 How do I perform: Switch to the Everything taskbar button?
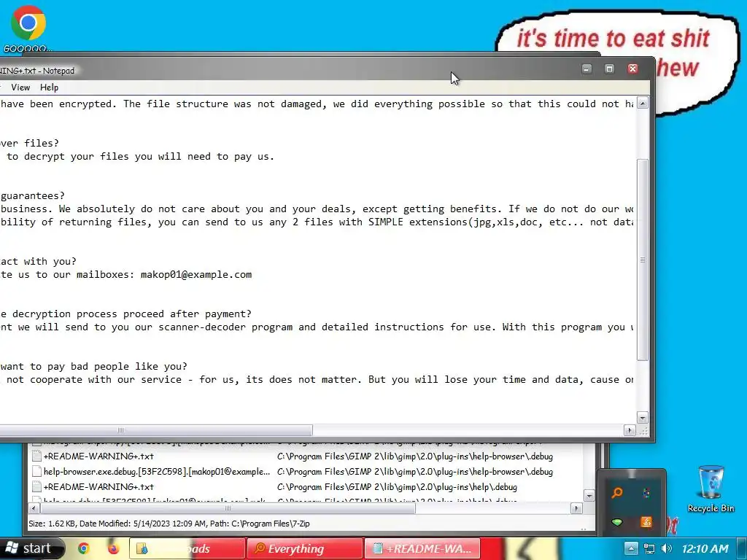pos(305,548)
